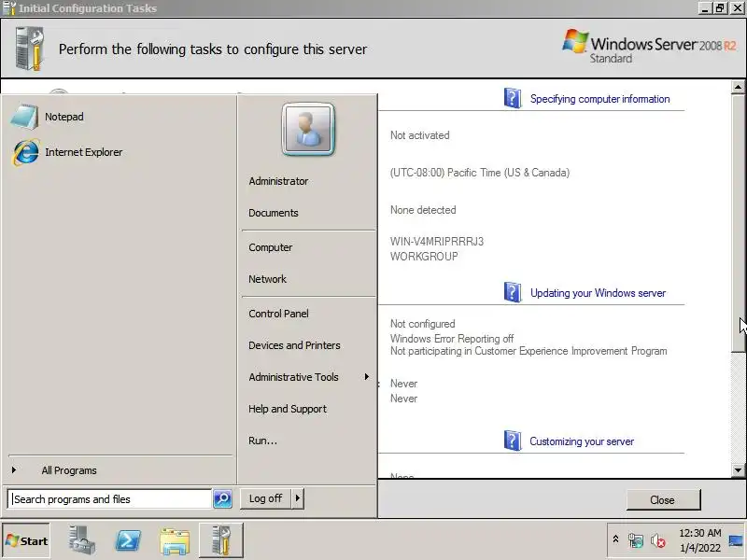Click the server icon in the window header
Image resolution: width=747 pixels, height=560 pixels.
tap(30, 49)
